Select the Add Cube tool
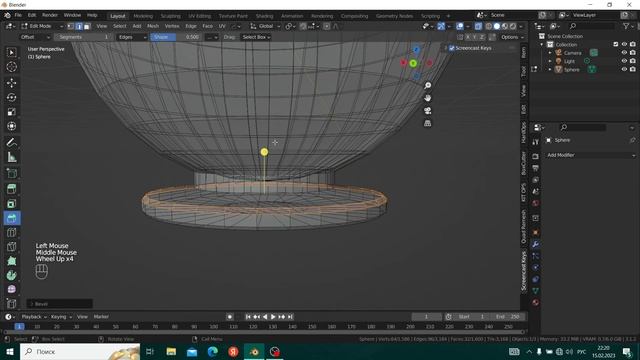This screenshot has height=360, width=640. point(11,173)
